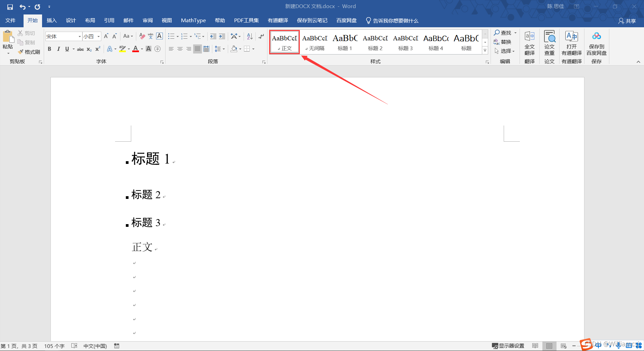Click 替换 replace button
The width and height of the screenshot is (644, 351).
tap(502, 42)
